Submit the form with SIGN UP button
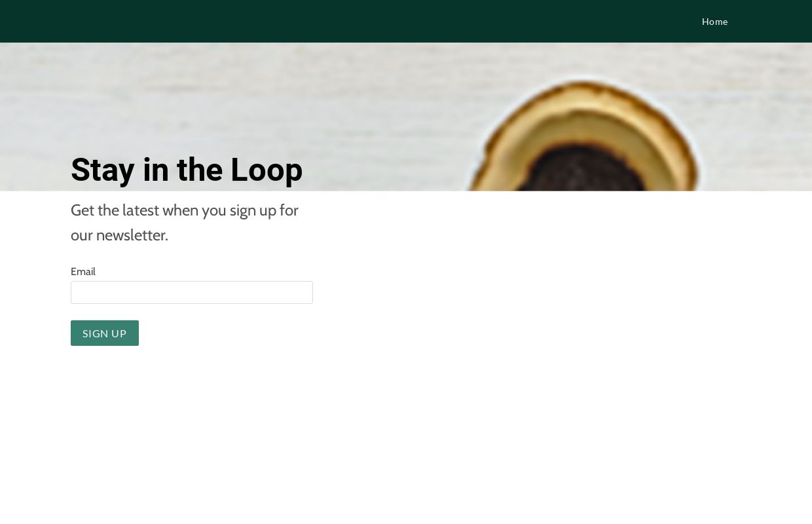The height and width of the screenshot is (524, 812). [105, 333]
